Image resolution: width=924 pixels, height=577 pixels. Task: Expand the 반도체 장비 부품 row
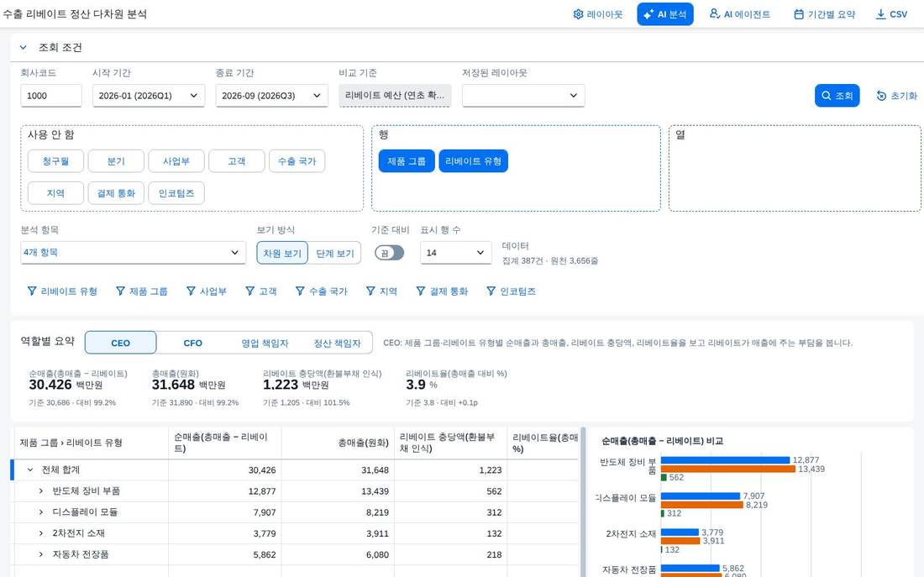pos(40,491)
